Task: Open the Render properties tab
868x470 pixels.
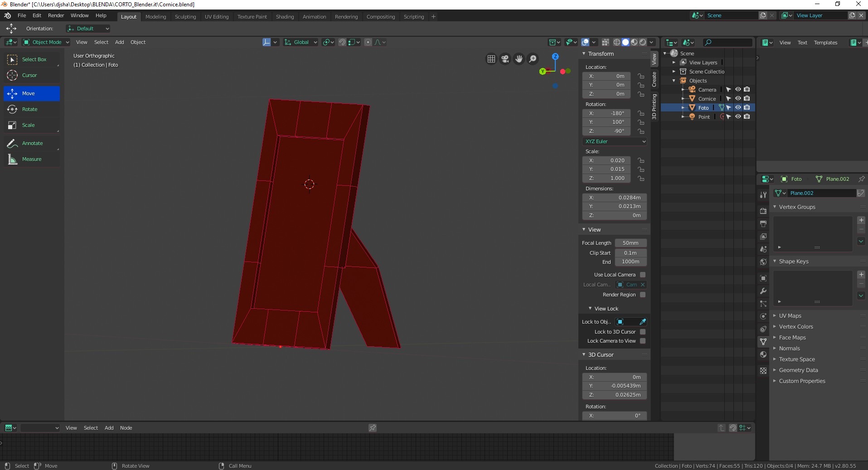Action: pos(763,211)
